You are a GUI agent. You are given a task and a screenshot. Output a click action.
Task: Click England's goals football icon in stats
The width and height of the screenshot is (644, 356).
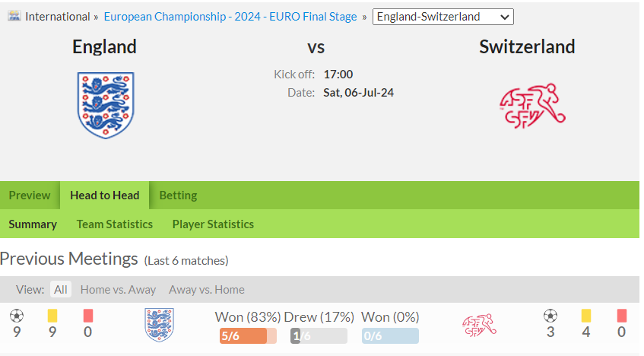pos(17,316)
